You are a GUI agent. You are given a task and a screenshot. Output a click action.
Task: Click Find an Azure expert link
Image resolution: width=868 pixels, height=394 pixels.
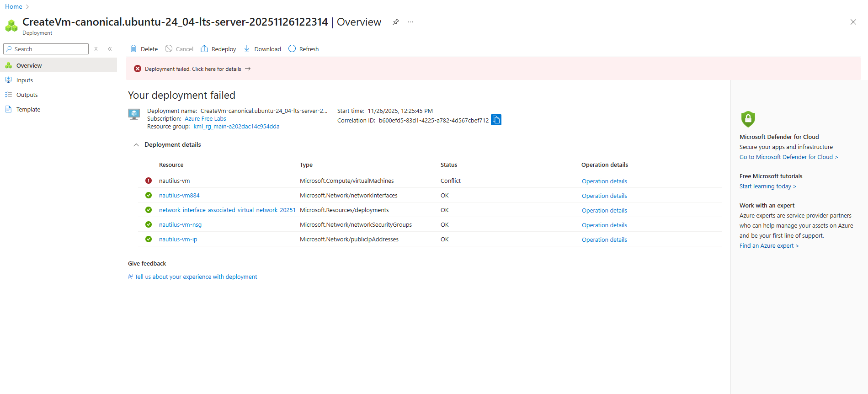769,246
